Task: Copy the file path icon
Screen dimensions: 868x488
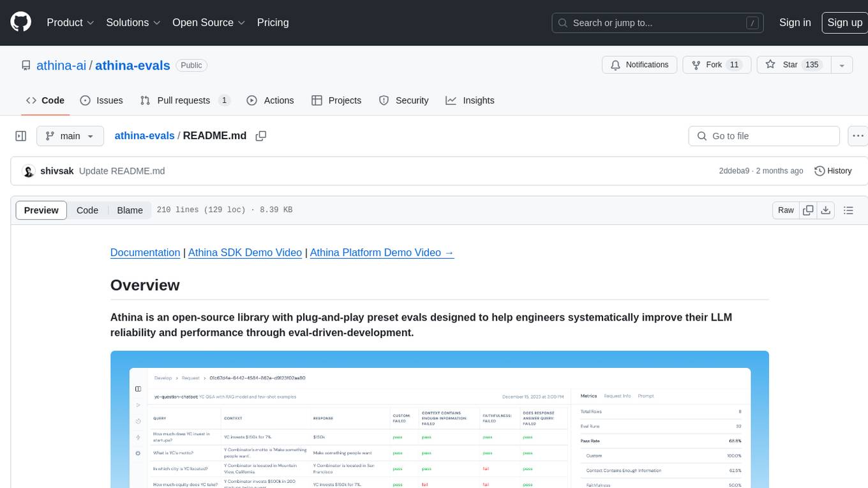Action: [260, 136]
